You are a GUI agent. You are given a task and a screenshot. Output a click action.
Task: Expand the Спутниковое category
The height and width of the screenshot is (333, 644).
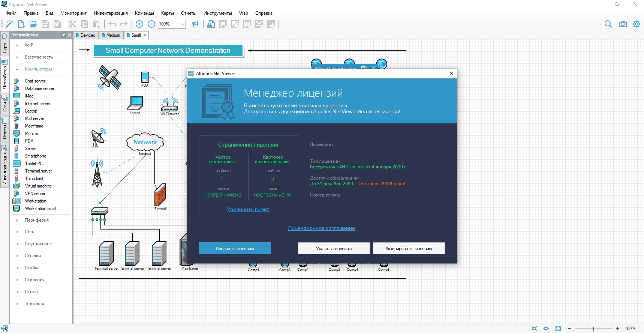point(17,244)
